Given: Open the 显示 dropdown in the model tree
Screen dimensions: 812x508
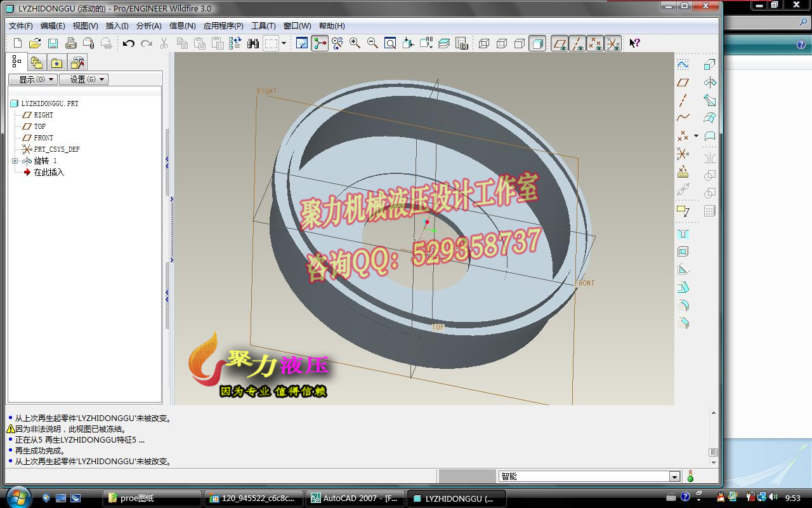Looking at the screenshot, I should pyautogui.click(x=32, y=79).
